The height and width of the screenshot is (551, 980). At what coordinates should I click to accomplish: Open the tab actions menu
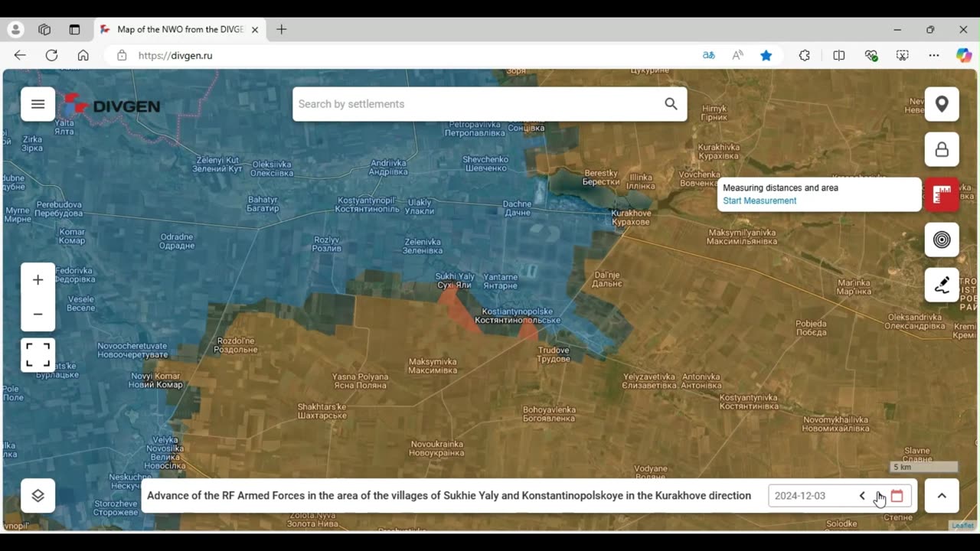(x=74, y=30)
